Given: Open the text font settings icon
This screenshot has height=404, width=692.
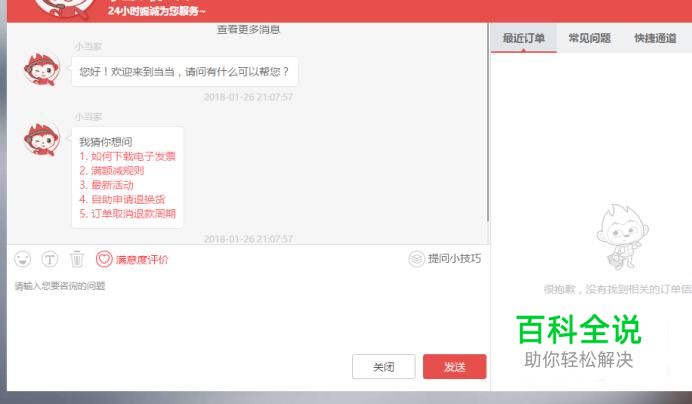Looking at the screenshot, I should 50,259.
